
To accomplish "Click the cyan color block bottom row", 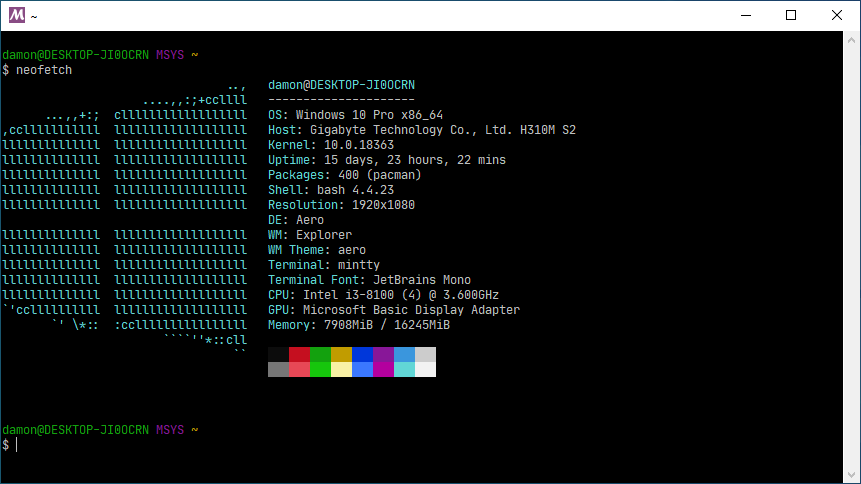I will tap(404, 369).
